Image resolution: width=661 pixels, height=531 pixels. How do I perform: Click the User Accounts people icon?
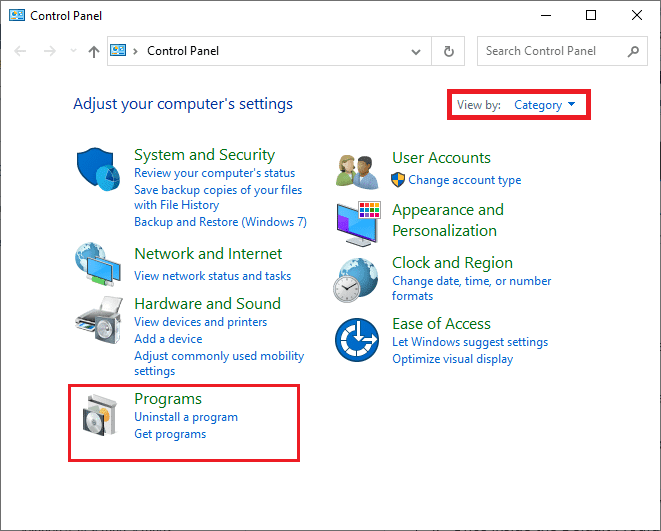pyautogui.click(x=357, y=170)
